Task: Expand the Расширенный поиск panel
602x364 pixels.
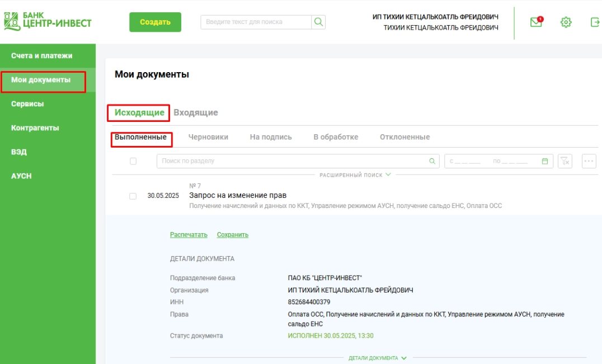Action: coord(355,175)
